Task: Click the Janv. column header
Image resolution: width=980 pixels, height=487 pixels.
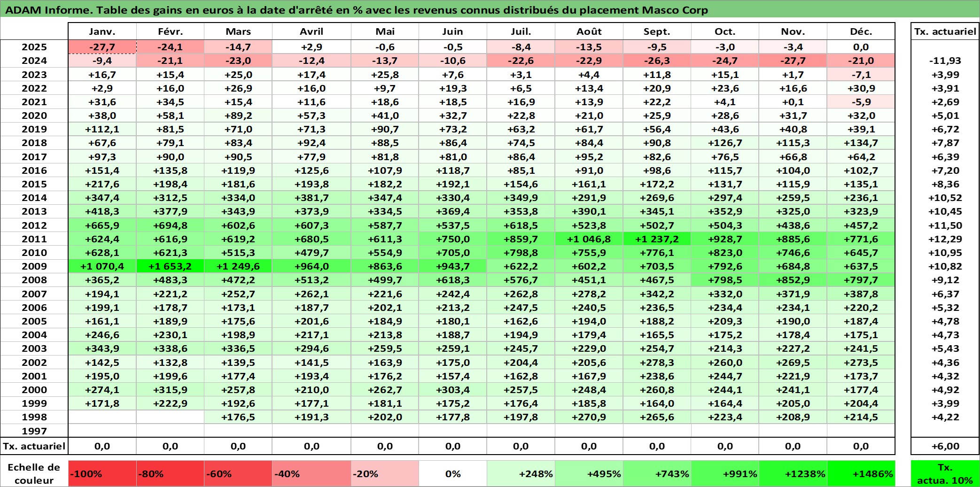Action: tap(102, 31)
